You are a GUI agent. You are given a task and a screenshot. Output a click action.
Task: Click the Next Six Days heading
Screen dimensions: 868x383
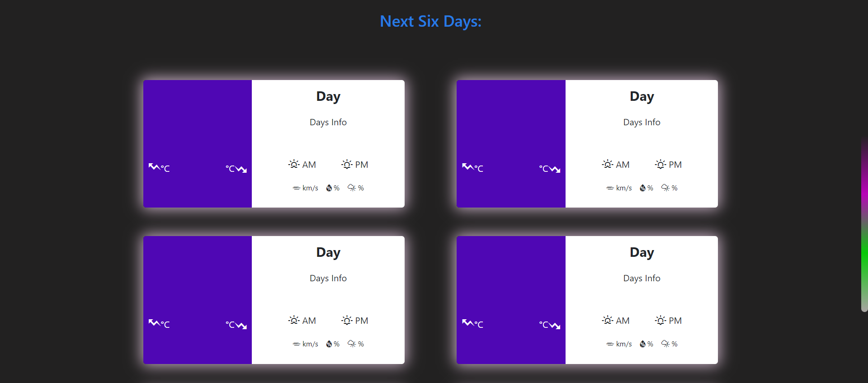tap(430, 21)
